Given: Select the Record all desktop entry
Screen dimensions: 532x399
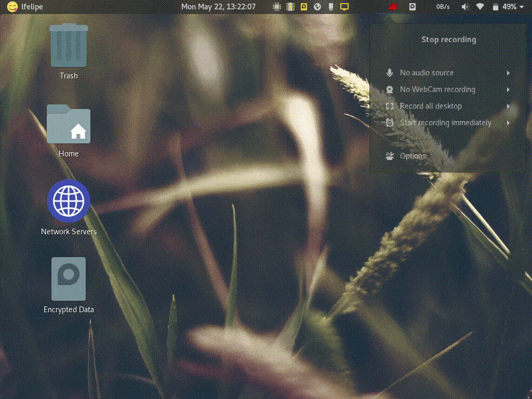Looking at the screenshot, I should click(448, 106).
